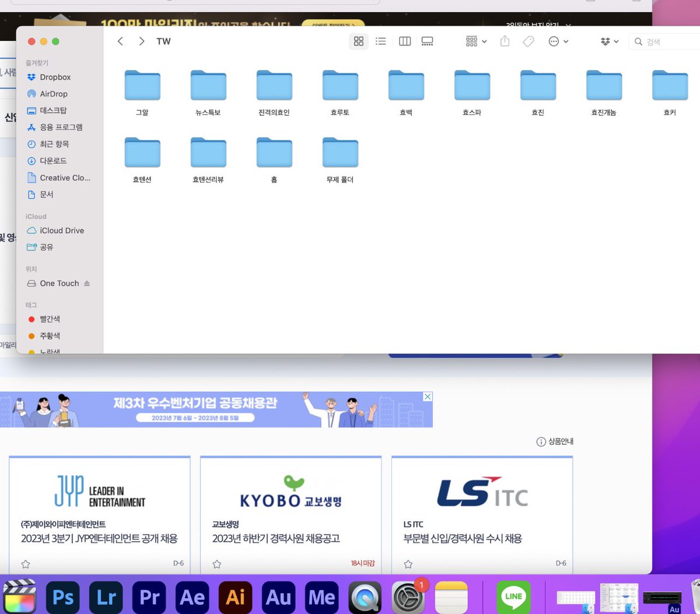Switch Finder to column view

pos(405,41)
